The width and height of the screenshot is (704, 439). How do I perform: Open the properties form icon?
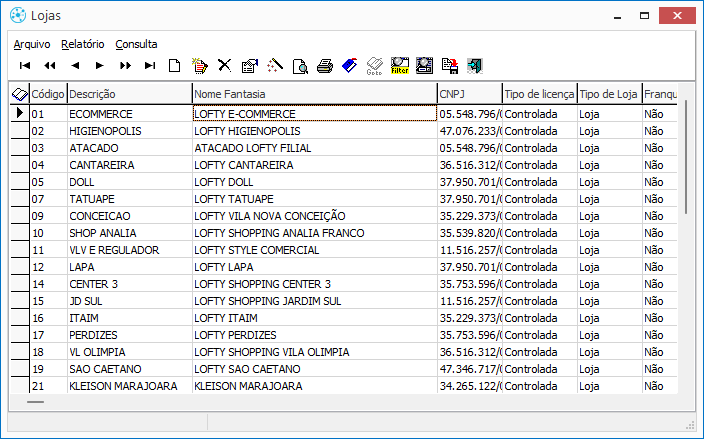point(250,66)
